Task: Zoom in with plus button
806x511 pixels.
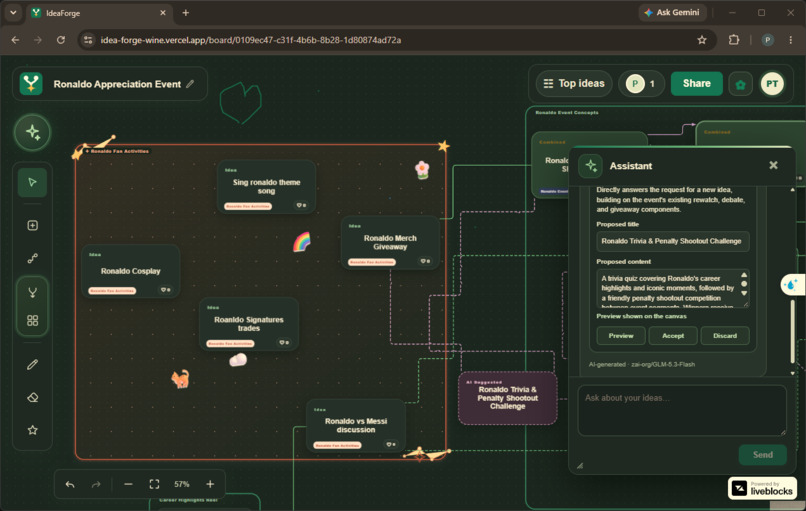Action: (210, 484)
